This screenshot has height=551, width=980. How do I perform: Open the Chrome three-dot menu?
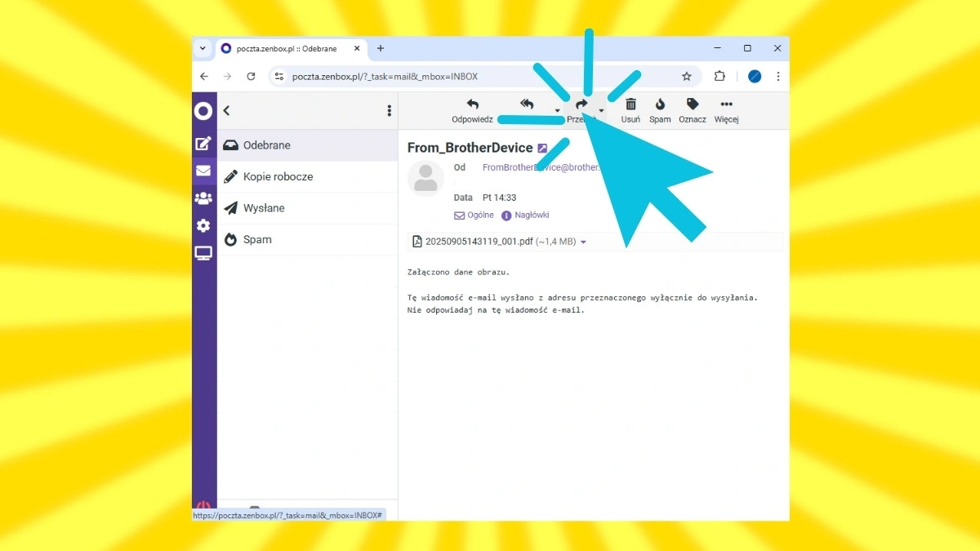778,77
